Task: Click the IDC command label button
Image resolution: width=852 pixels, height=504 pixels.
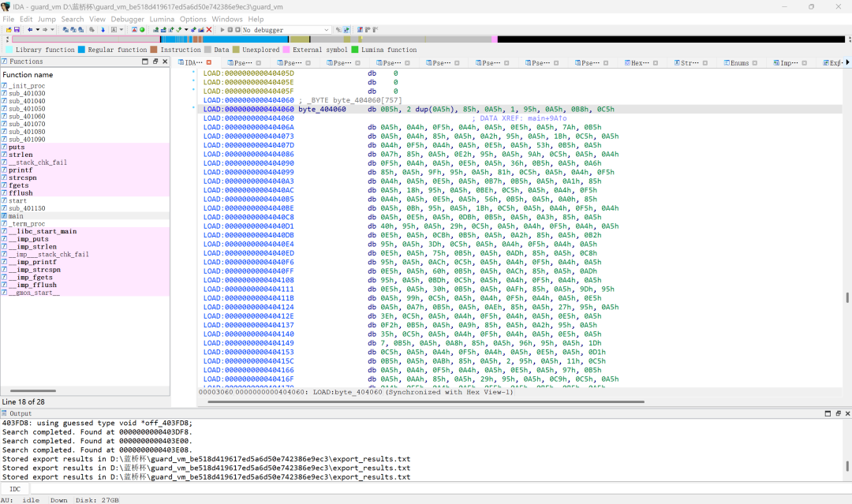Action: tap(15, 489)
